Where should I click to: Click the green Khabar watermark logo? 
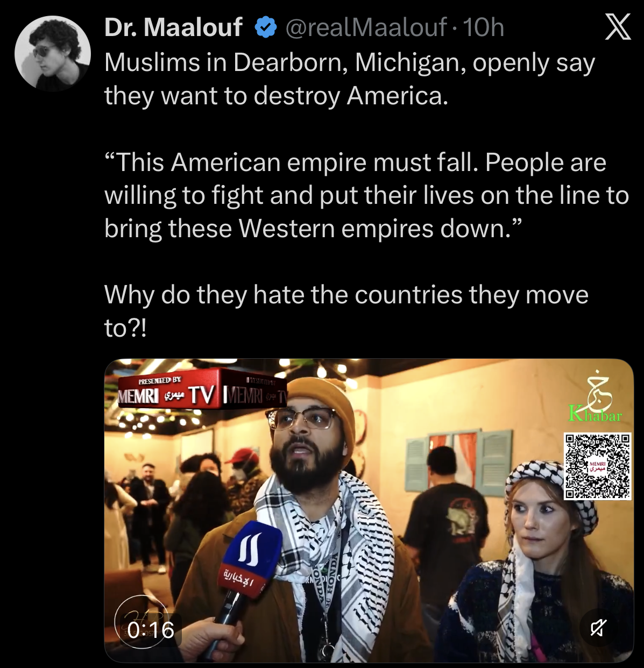(x=595, y=397)
